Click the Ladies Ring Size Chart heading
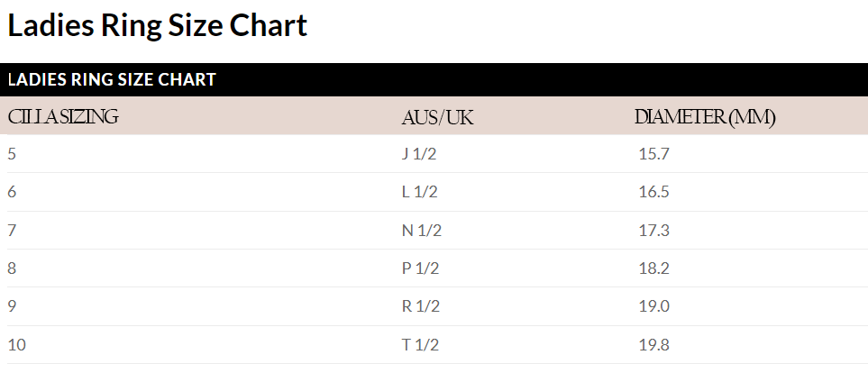868x382 pixels. coord(158,25)
